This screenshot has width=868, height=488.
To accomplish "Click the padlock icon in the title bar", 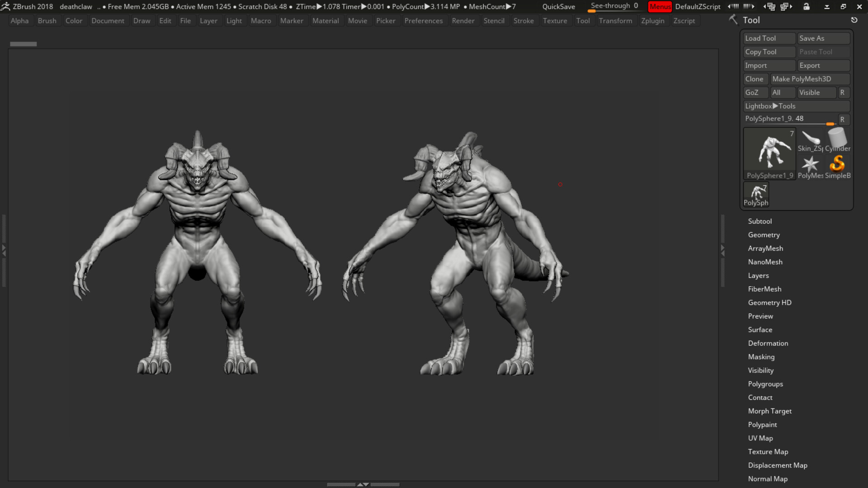I will click(x=807, y=6).
